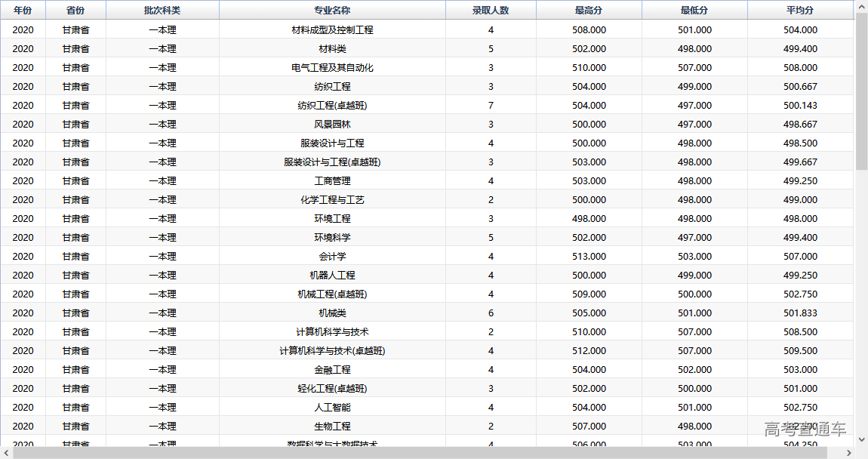868x459 pixels.
Task: Click the 专业名称 column header
Action: (332, 11)
